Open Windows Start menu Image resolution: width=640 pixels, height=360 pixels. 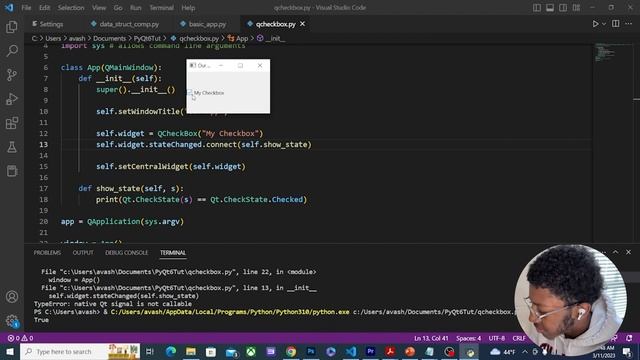click(x=10, y=351)
